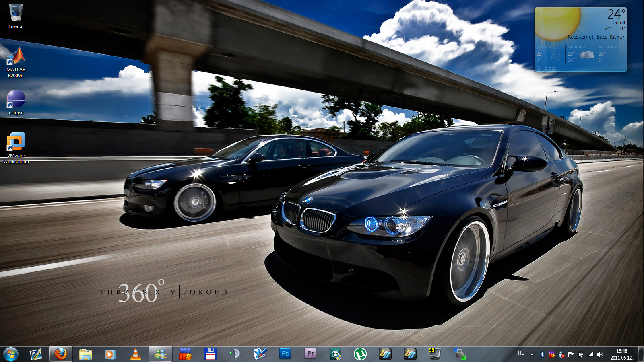
Task: Click the Bluetooth tray icon
Action: [542, 354]
